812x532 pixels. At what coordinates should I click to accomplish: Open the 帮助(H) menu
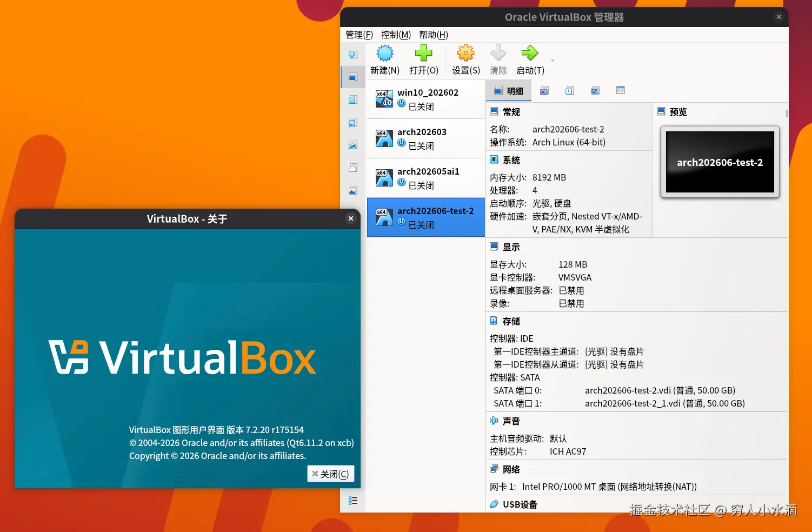coord(434,35)
